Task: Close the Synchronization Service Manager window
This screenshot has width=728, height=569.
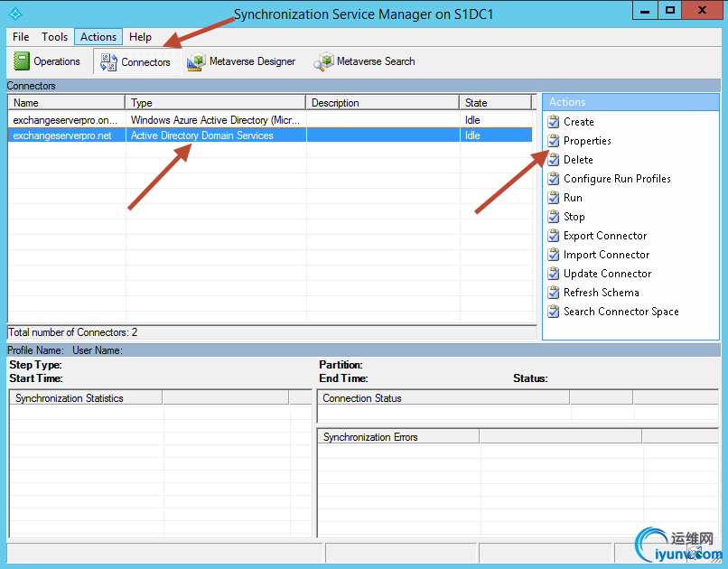Action: pyautogui.click(x=703, y=10)
